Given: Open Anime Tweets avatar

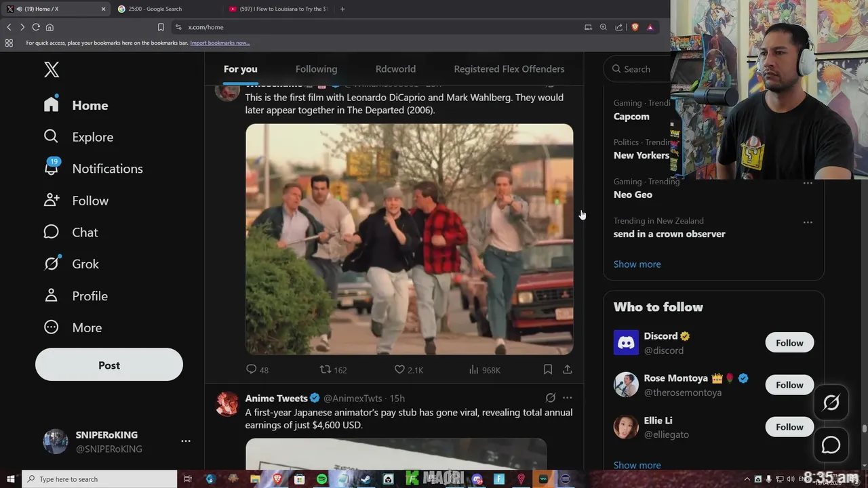Looking at the screenshot, I should 227,403.
